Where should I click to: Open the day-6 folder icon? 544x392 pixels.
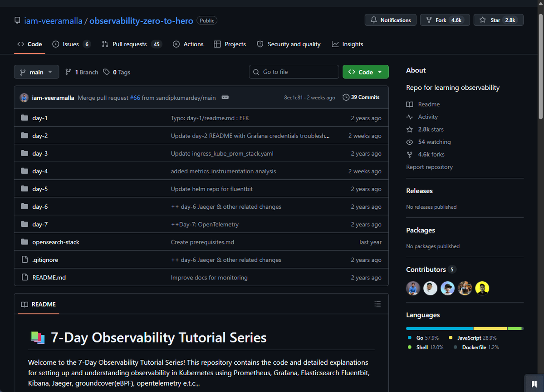tap(25, 206)
